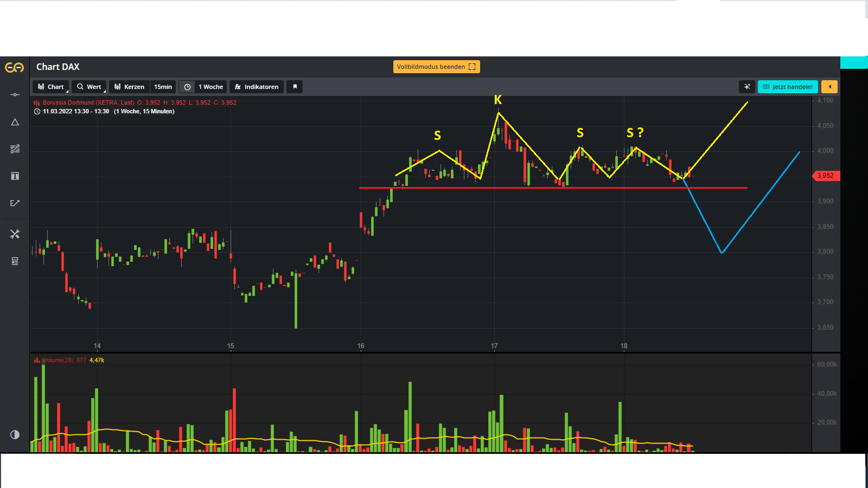Select the horizontal line drawing tool
Viewport: 868px width, 488px height.
[x=15, y=95]
